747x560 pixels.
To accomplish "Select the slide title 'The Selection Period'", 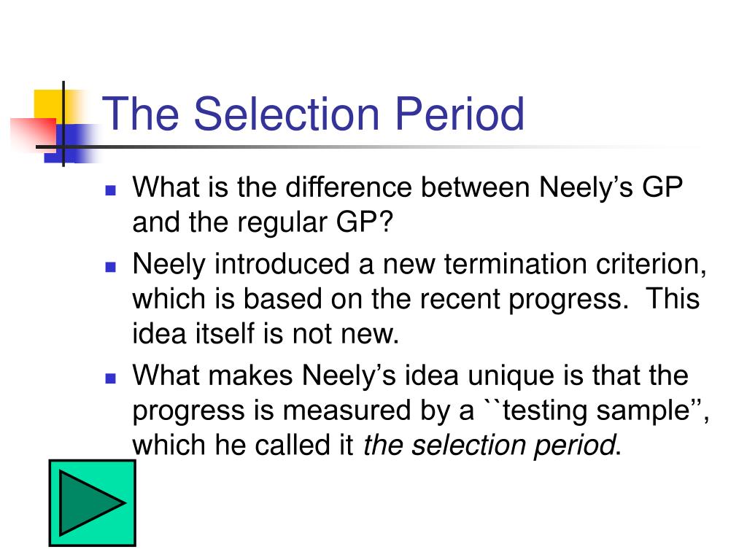I will click(313, 113).
